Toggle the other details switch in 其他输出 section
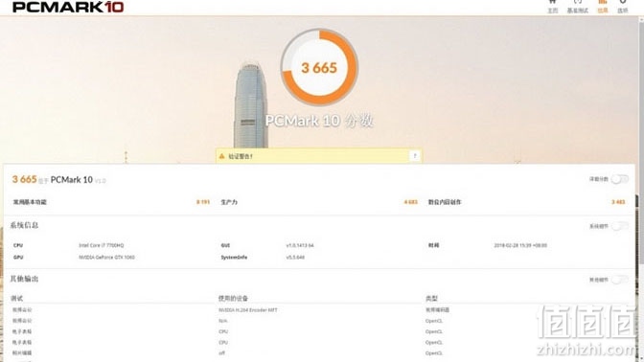Screen dimensions: 644x362 pos(619,280)
